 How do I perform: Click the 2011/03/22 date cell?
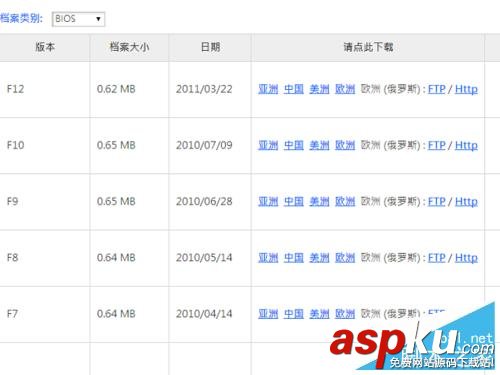coord(210,89)
